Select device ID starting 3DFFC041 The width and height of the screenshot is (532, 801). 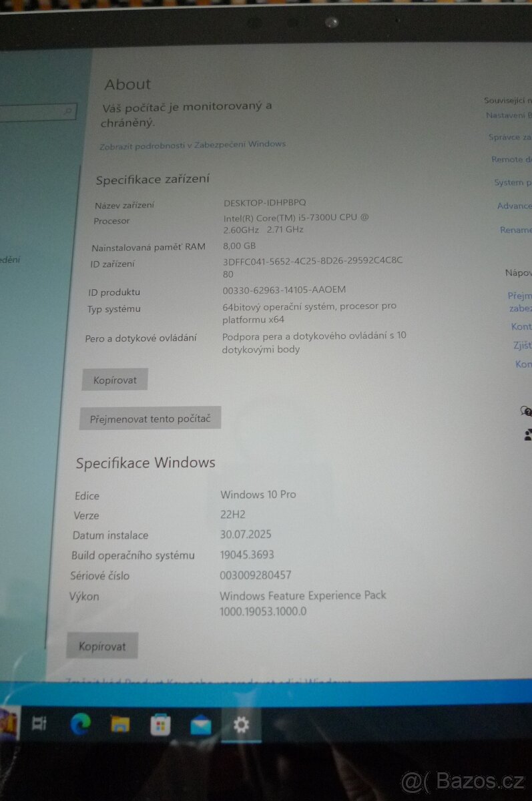[312, 267]
